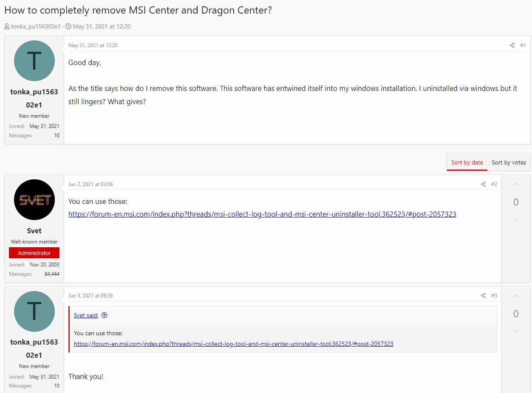Click post #1 timestamp May 31, 2021 at 12:20
This screenshot has width=532, height=393.
click(93, 45)
